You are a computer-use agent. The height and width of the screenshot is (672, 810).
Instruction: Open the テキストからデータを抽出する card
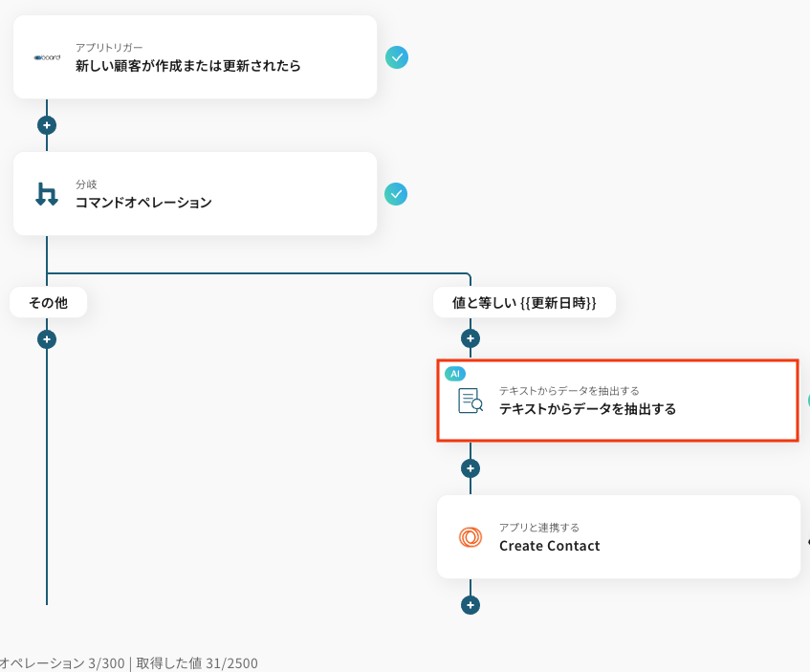tap(618, 401)
